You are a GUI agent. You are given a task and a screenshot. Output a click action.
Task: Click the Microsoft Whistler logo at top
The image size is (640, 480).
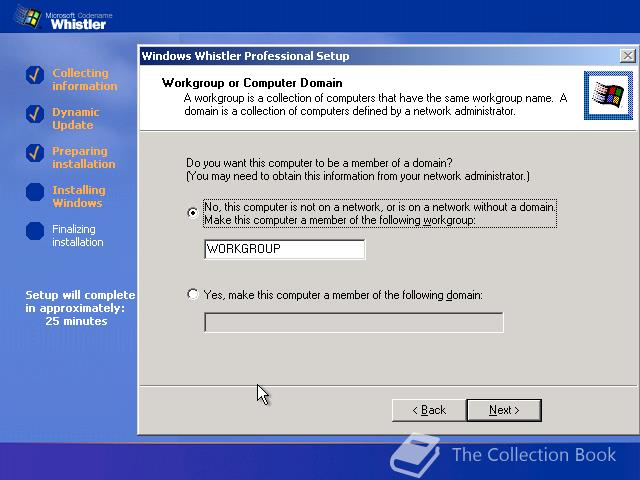[x=63, y=18]
